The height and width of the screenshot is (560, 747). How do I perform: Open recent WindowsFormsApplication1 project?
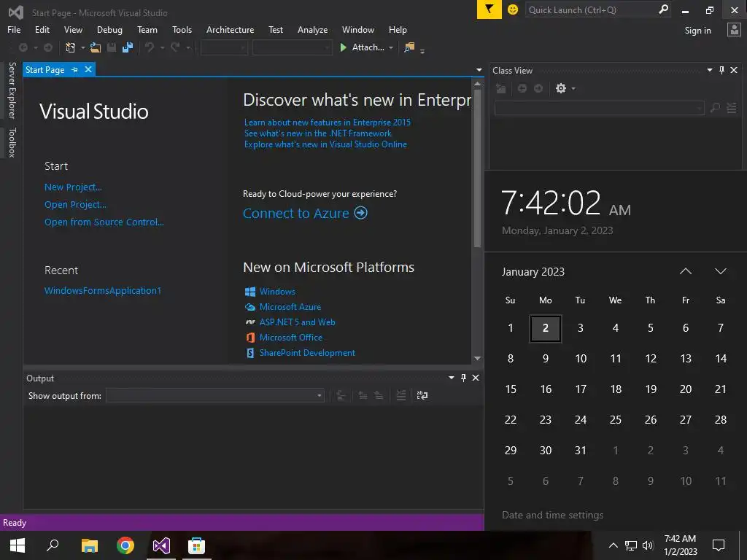point(102,290)
